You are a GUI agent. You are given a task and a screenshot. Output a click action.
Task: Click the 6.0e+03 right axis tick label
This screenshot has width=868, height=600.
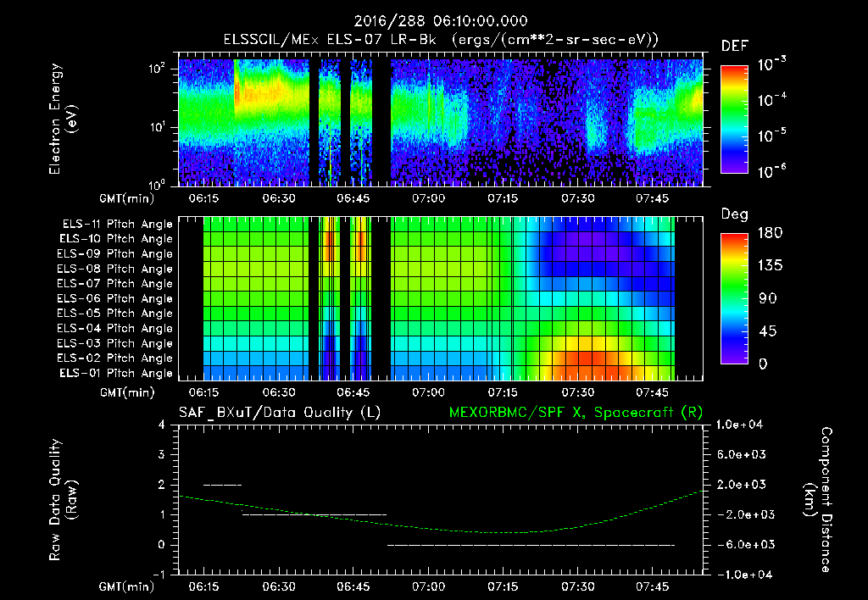741,454
